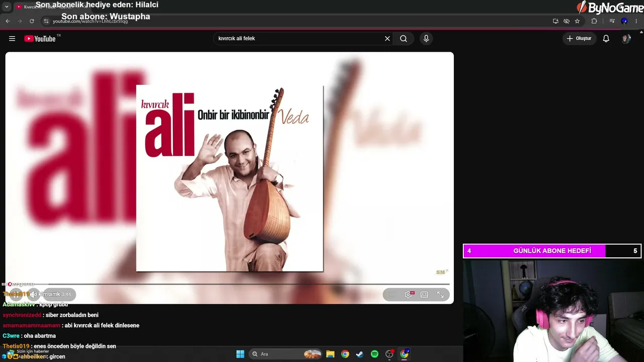Click the chat message 'kpop grubu'
The height and width of the screenshot is (362, 644).
click(53, 305)
